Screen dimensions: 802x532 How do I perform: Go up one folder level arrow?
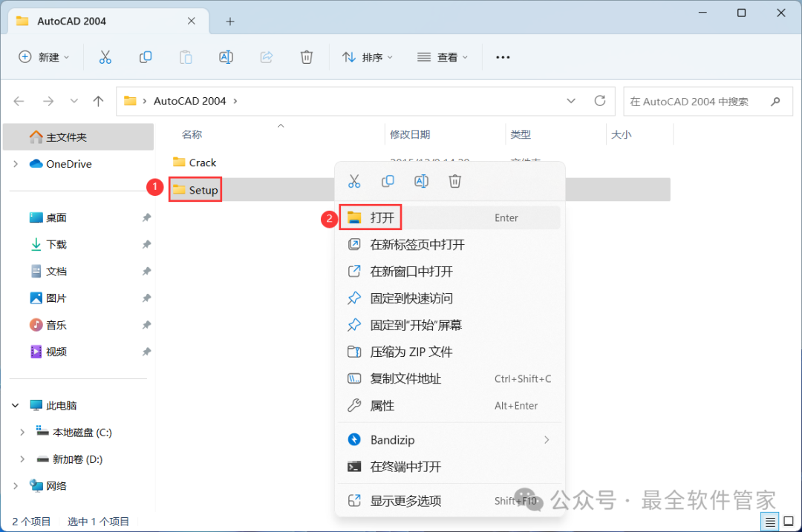pyautogui.click(x=98, y=101)
